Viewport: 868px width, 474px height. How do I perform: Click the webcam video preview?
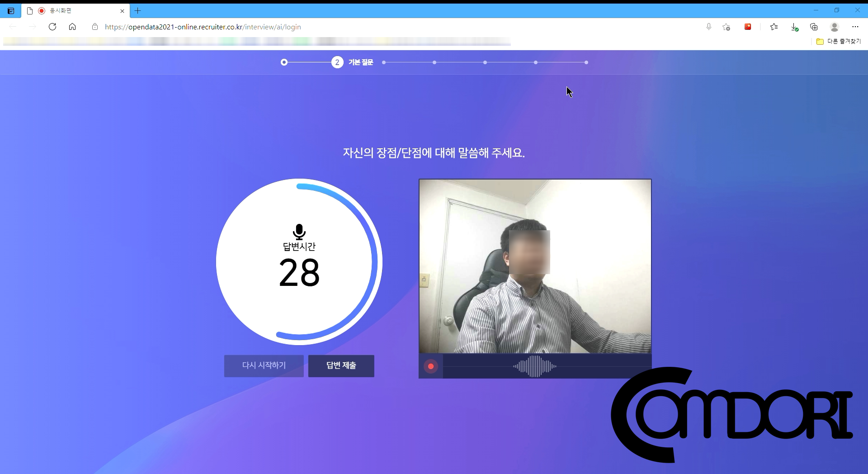(x=535, y=266)
